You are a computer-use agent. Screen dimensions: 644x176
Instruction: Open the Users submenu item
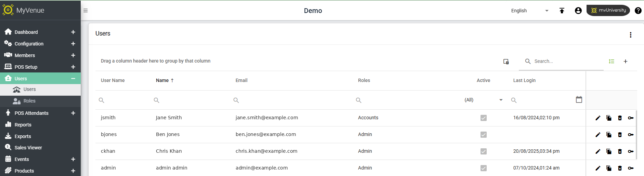pos(40,90)
